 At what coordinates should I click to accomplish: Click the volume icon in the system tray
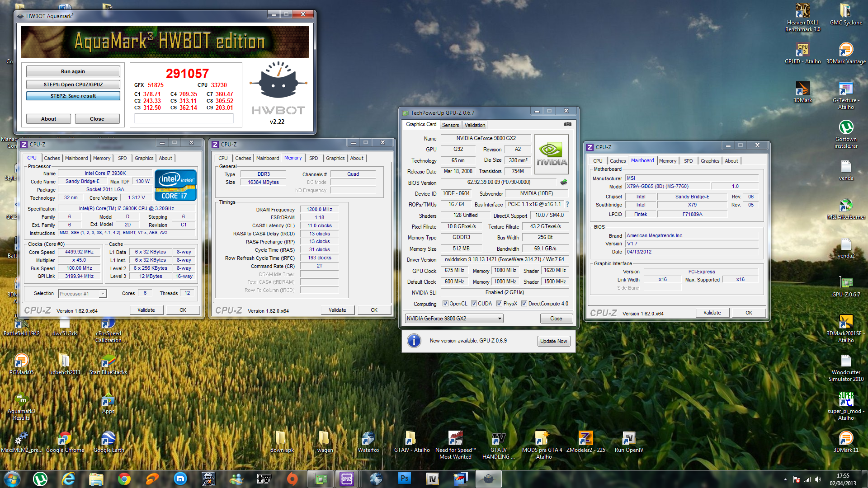point(818,479)
